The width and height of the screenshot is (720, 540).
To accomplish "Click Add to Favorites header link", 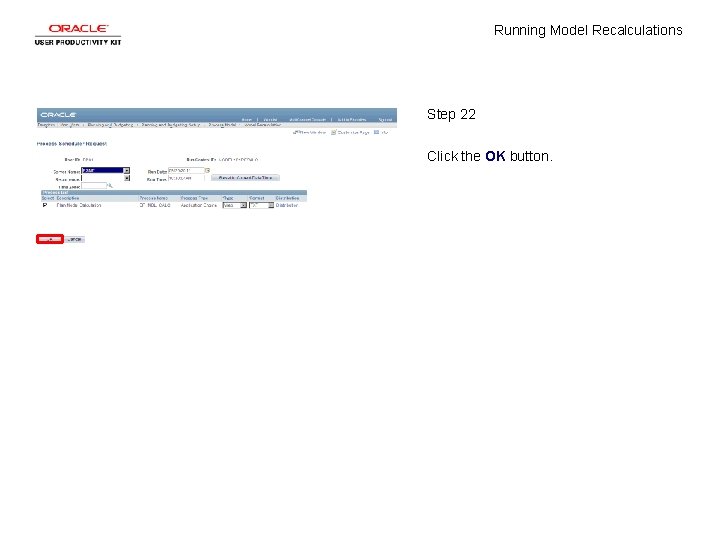I will click(352, 119).
